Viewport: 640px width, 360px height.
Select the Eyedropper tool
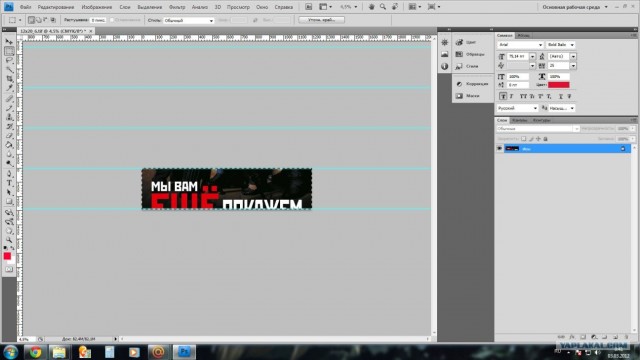tap(9, 88)
